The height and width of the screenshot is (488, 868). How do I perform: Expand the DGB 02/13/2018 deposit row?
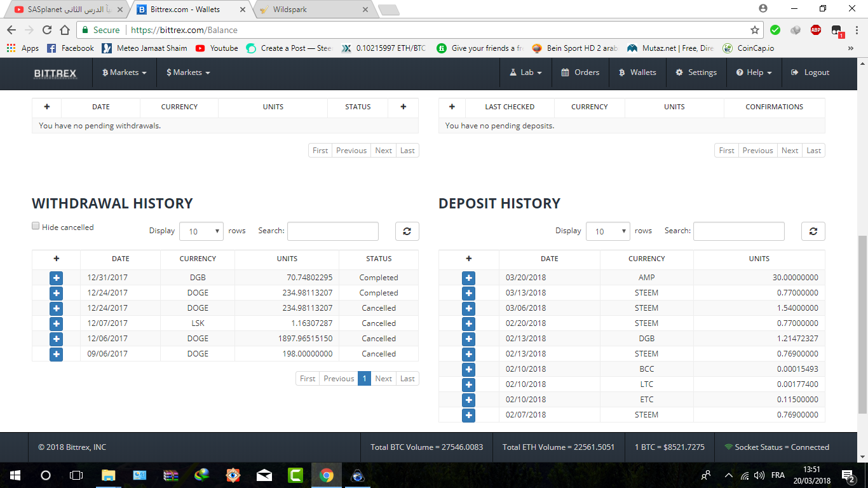pos(468,339)
